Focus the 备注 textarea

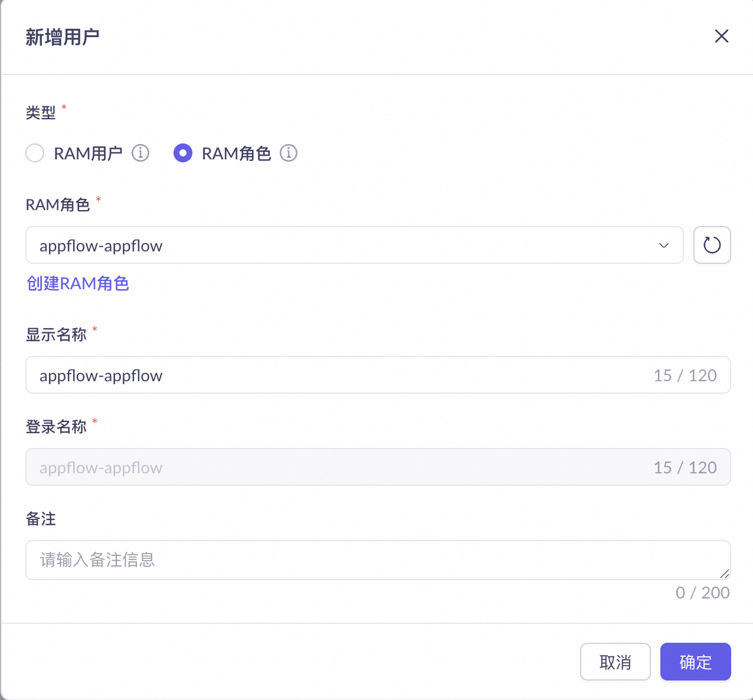coord(378,560)
